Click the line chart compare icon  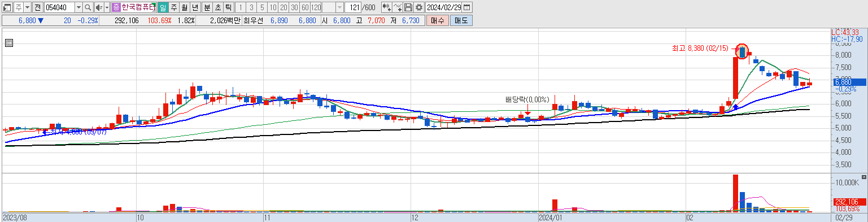398,8
